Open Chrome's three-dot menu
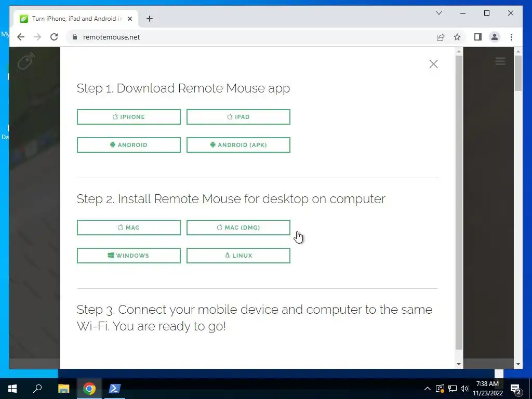 coord(511,37)
